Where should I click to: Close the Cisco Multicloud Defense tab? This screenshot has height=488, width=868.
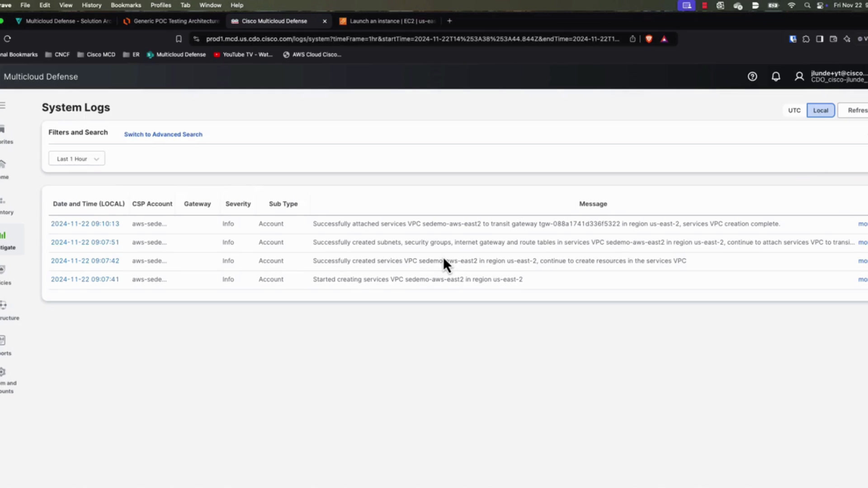325,21
